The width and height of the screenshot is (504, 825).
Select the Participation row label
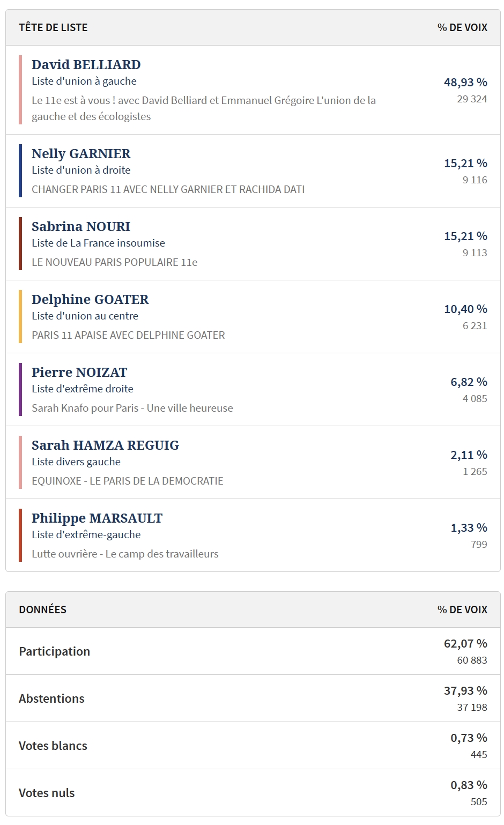point(55,651)
